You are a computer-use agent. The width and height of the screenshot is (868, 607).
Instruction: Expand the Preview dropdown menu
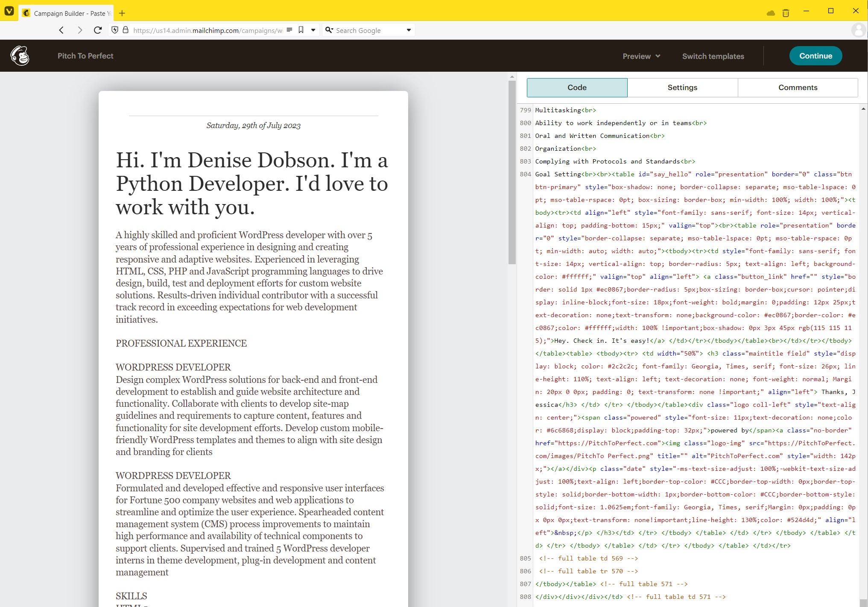pos(641,56)
